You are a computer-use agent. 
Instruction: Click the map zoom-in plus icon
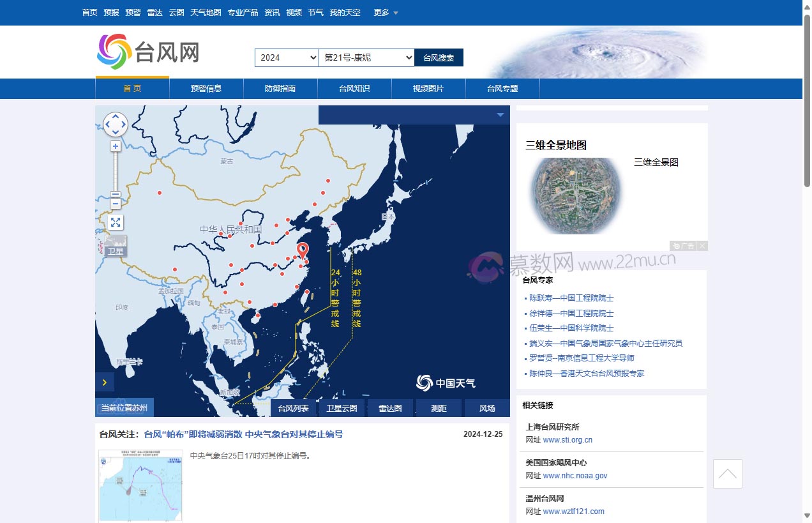(115, 146)
